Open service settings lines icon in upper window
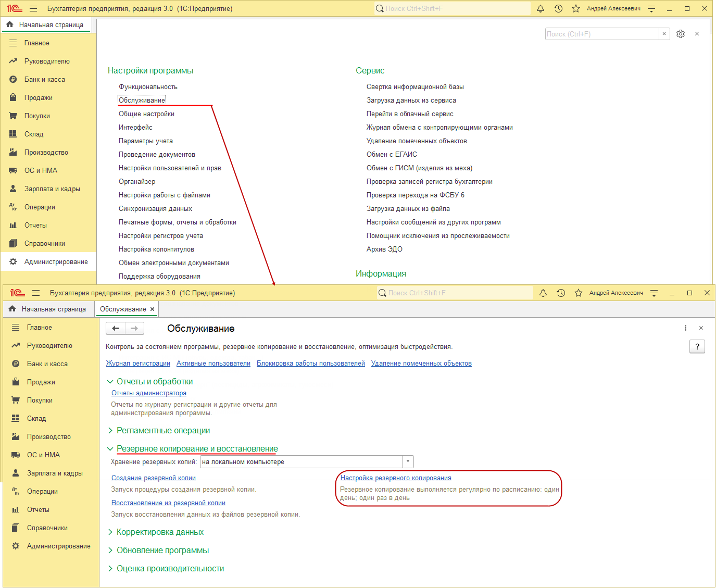 point(651,9)
